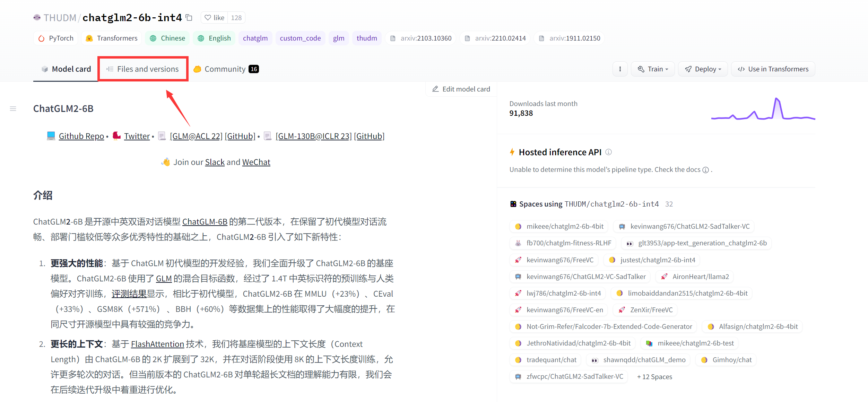Expand the Train dropdown
The image size is (868, 402).
click(653, 69)
